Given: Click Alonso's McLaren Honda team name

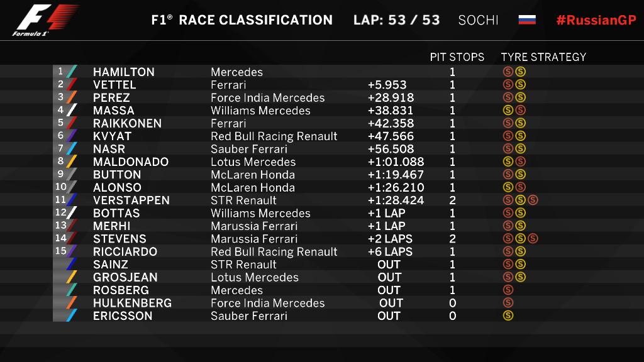Looking at the screenshot, I should [253, 187].
